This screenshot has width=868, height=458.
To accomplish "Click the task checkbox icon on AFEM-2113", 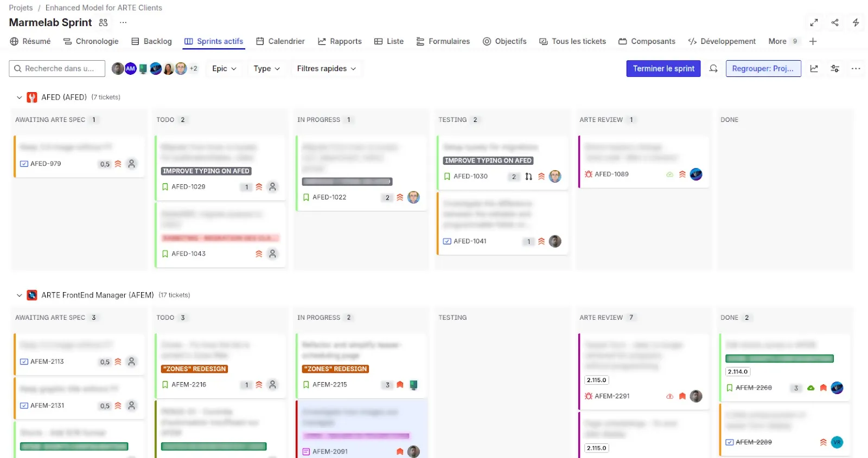I will pyautogui.click(x=24, y=362).
